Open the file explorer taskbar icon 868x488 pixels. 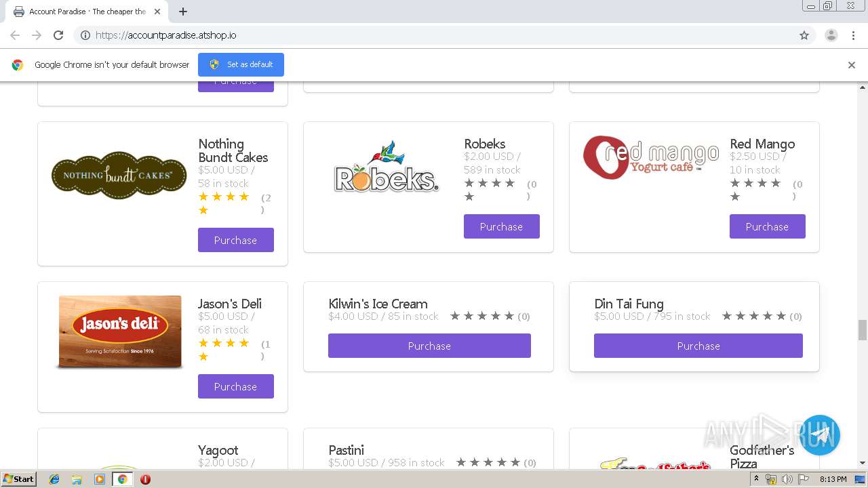[77, 479]
